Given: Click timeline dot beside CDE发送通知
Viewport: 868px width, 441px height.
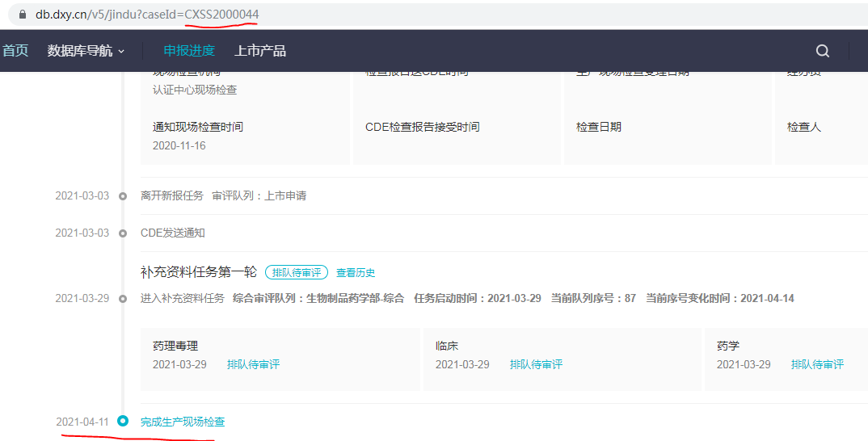Looking at the screenshot, I should [123, 233].
